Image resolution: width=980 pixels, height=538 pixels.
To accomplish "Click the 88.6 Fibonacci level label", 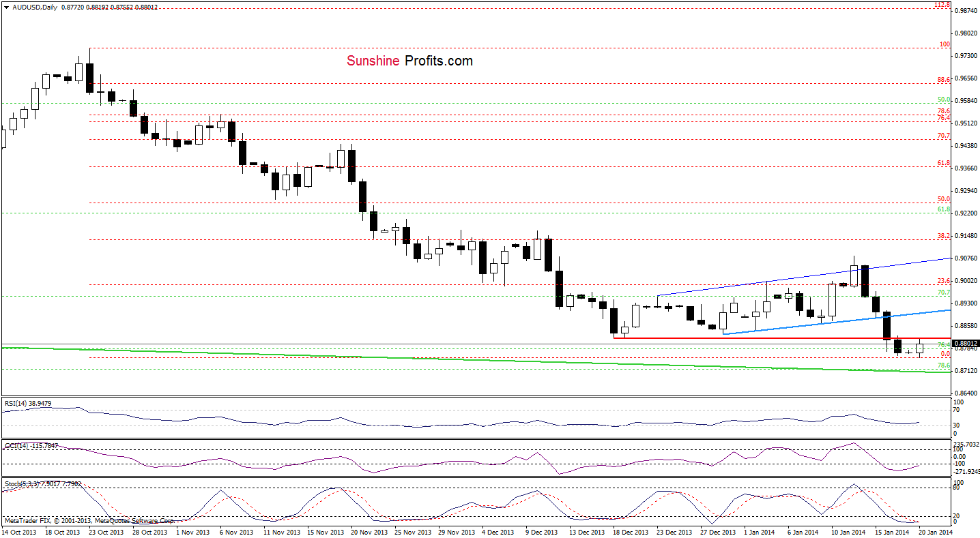I will [x=944, y=79].
